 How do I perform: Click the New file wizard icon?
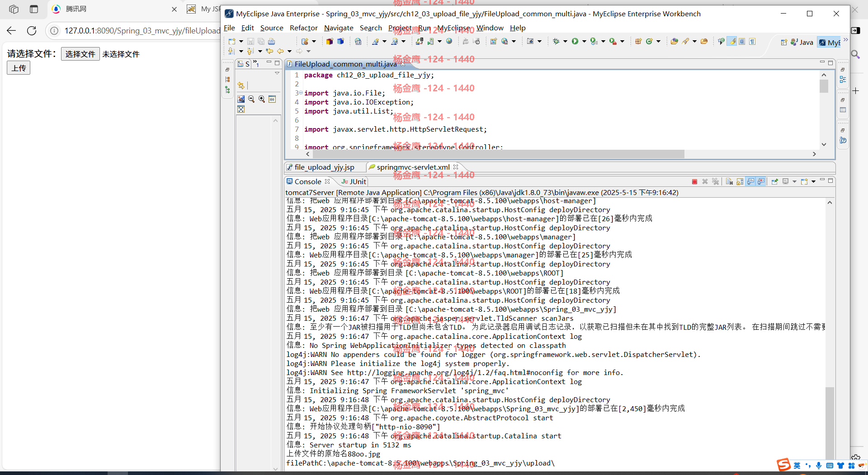[x=232, y=41]
